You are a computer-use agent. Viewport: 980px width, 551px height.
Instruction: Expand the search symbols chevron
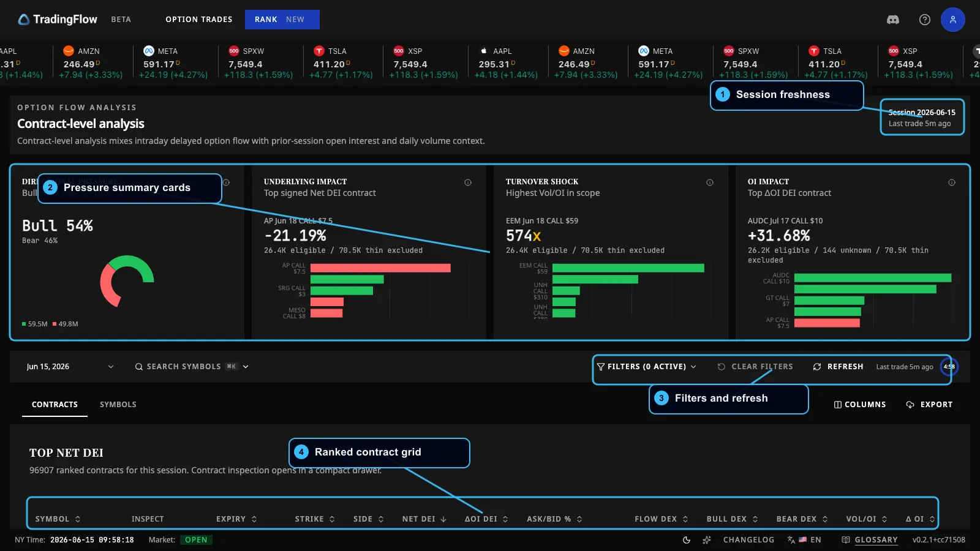click(246, 367)
